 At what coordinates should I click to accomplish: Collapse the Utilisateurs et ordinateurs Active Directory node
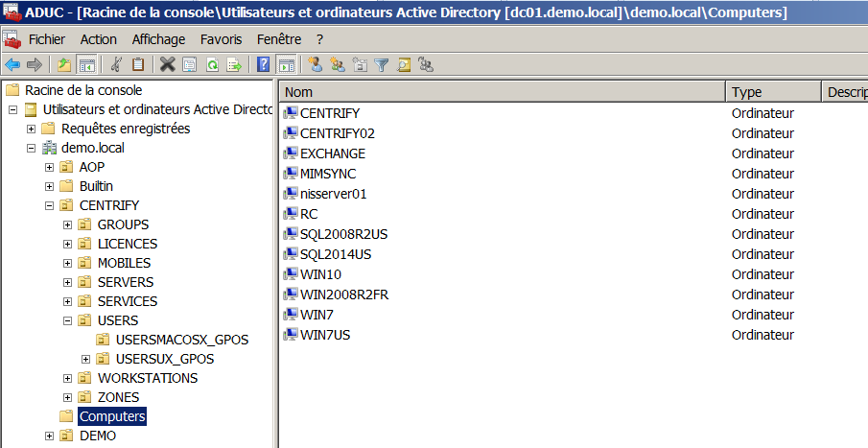(x=12, y=109)
